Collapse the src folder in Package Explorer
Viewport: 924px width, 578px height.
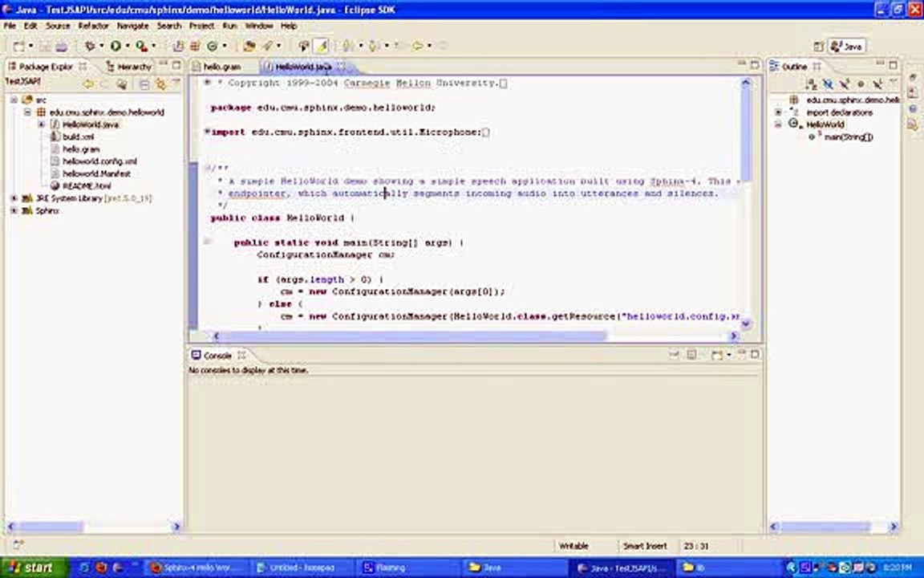coord(14,100)
